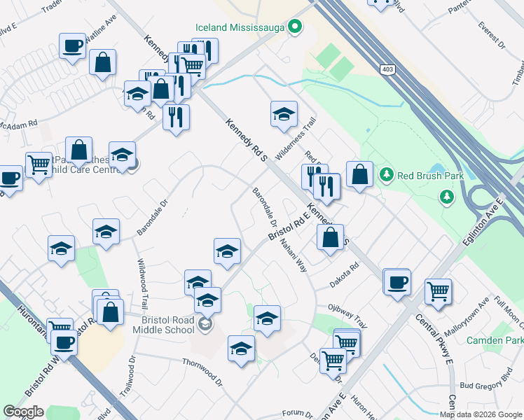The width and height of the screenshot is (524, 420).
Task: Click the 'Camden Park' label
Action: (x=495, y=340)
